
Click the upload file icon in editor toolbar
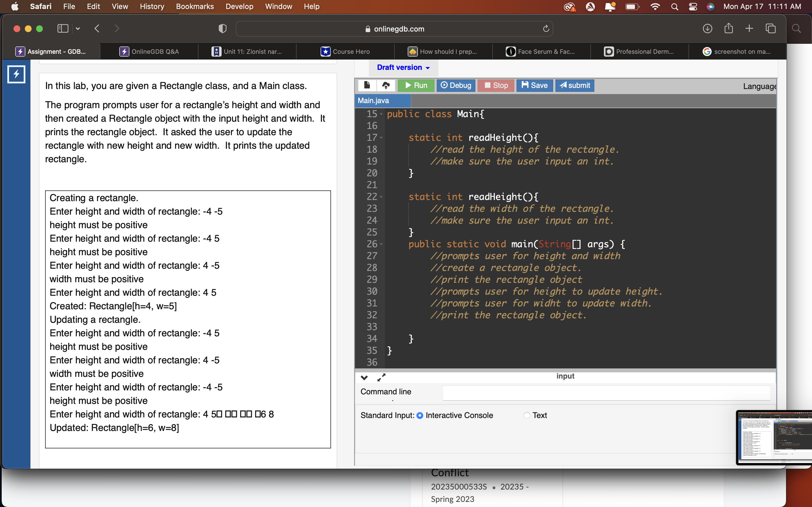coord(386,85)
